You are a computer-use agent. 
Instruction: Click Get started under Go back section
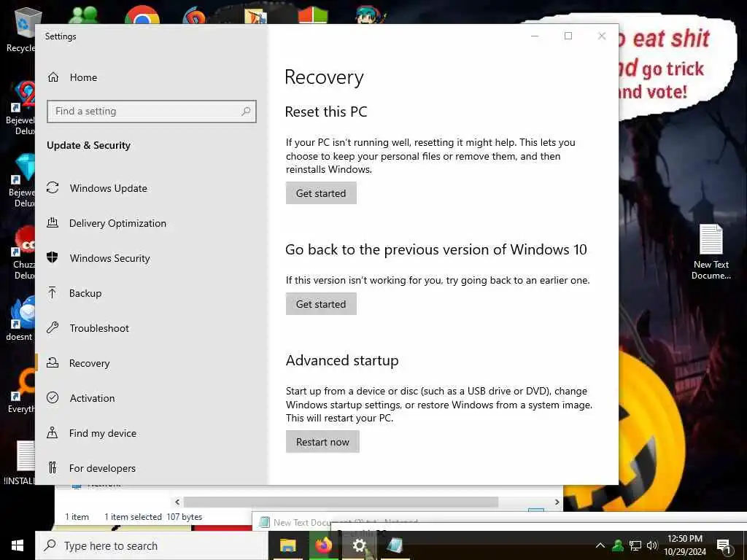point(321,304)
